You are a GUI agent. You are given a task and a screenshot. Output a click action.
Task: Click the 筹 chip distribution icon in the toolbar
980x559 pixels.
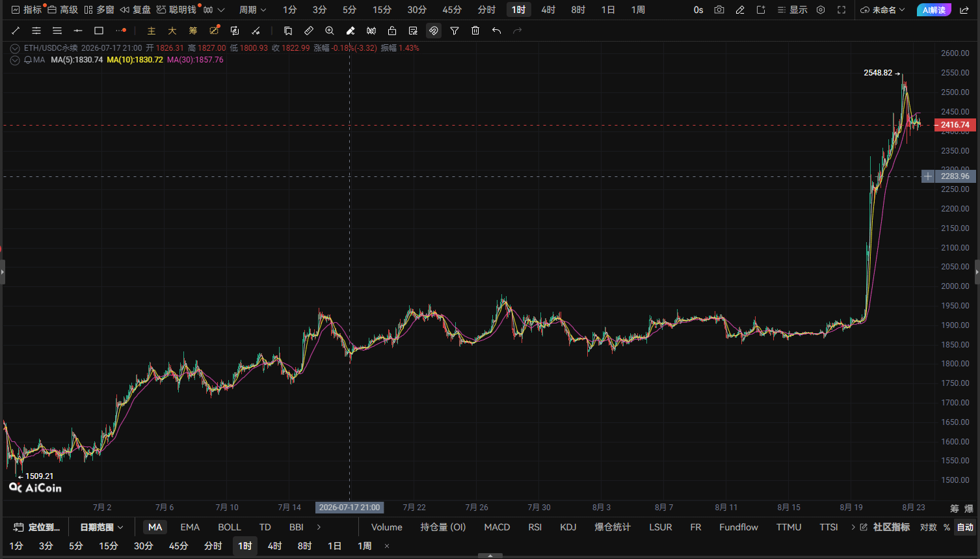point(193,31)
